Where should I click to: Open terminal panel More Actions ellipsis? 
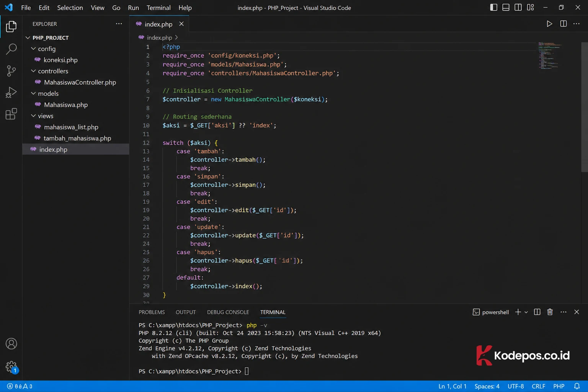[x=563, y=312]
